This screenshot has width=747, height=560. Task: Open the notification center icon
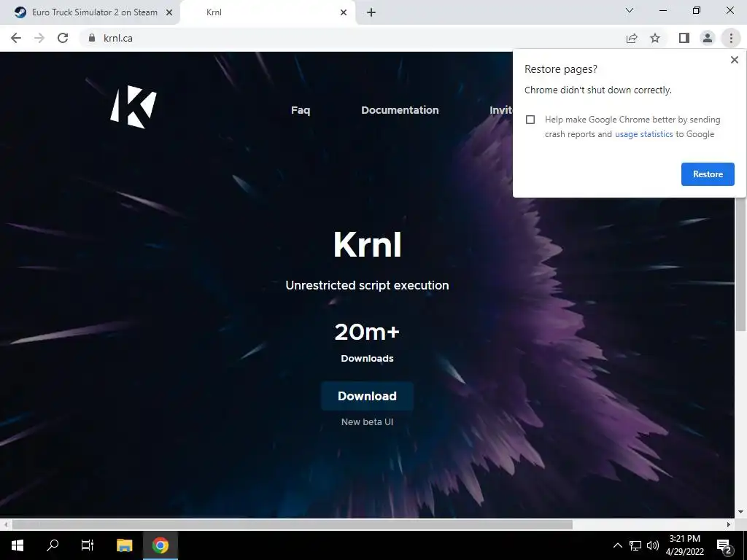[x=724, y=545]
